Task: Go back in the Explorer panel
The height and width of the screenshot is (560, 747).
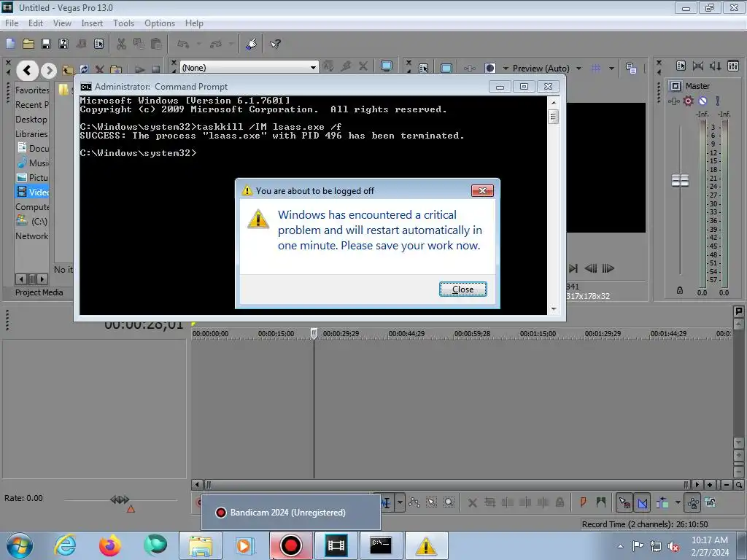Action: click(x=27, y=71)
